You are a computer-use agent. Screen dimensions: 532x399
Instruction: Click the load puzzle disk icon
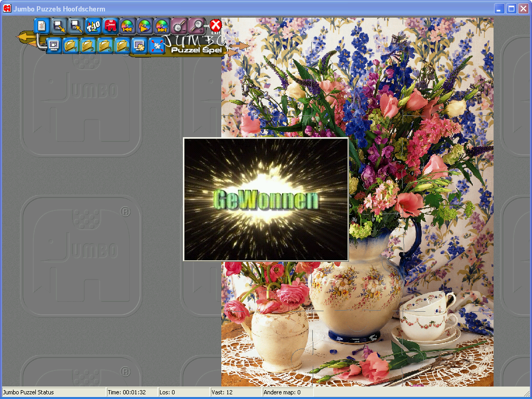click(76, 26)
